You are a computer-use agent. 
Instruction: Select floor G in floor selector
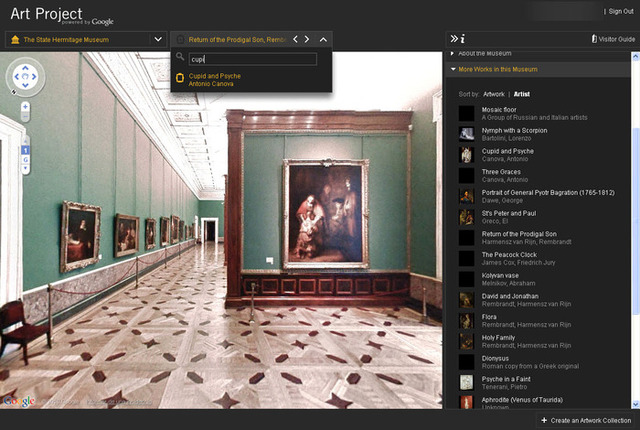pos(25,160)
